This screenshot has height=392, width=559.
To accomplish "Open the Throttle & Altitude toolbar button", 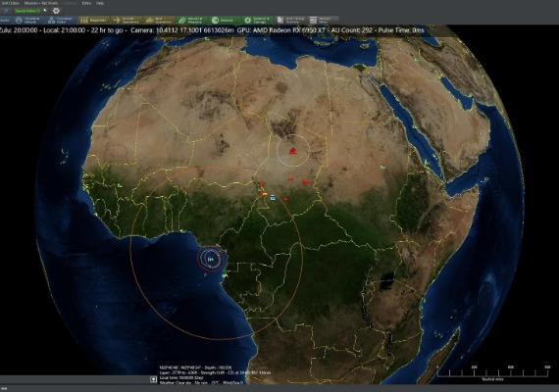I will pos(28,20).
